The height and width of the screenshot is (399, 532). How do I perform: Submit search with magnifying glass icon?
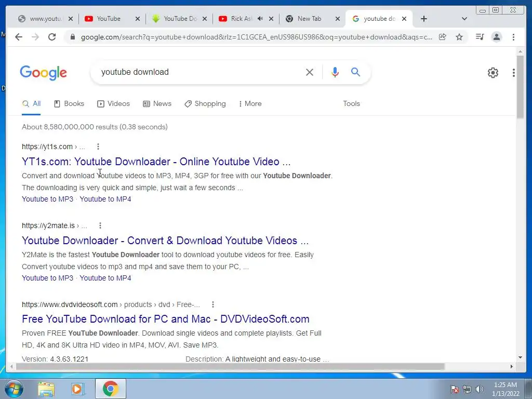click(x=355, y=72)
